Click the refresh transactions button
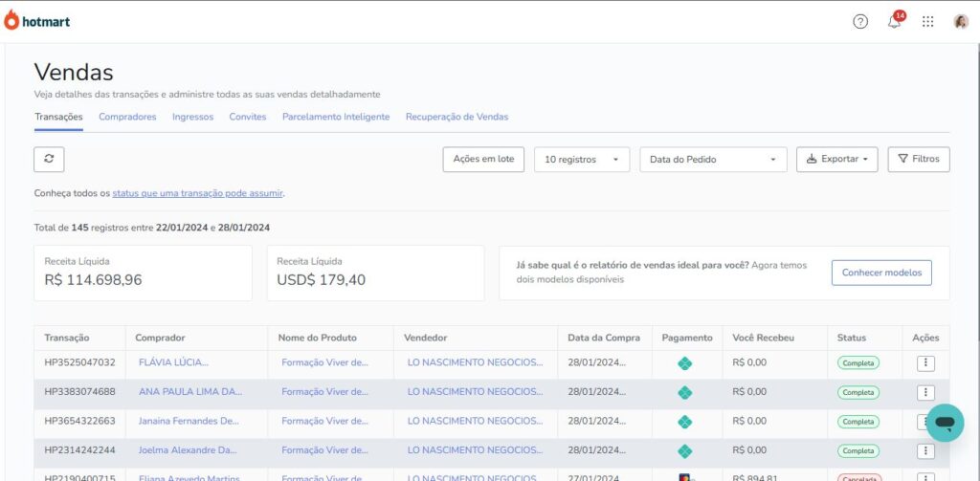980x481 pixels. pyautogui.click(x=49, y=160)
